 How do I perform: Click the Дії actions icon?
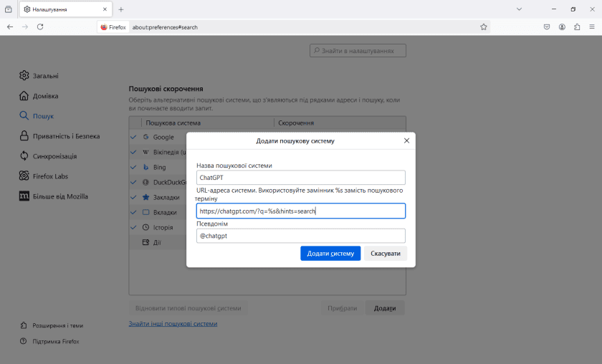pos(146,242)
